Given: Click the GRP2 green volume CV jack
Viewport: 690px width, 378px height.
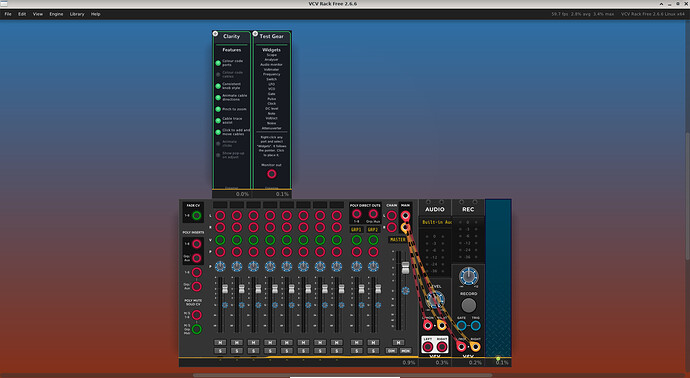Looking at the screenshot, I should point(373,240).
